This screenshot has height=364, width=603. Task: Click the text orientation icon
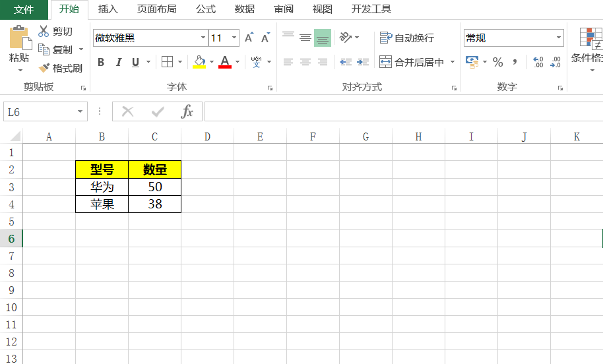345,38
